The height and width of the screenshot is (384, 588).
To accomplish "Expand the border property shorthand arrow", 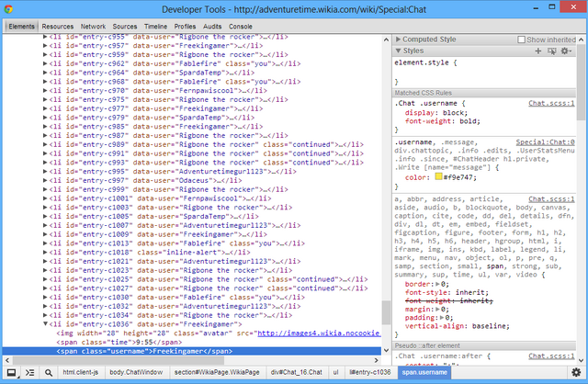I will [437, 284].
